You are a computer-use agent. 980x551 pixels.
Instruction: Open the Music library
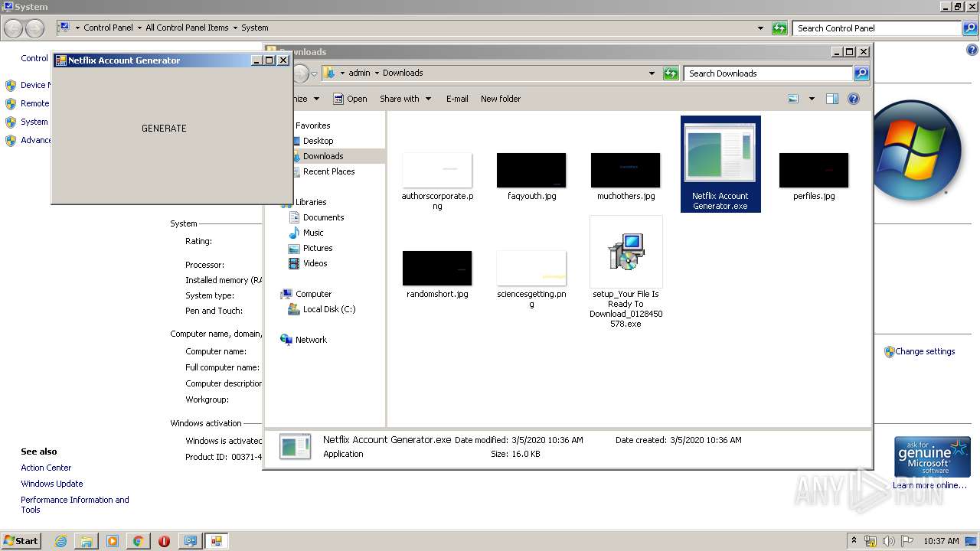[x=313, y=233]
